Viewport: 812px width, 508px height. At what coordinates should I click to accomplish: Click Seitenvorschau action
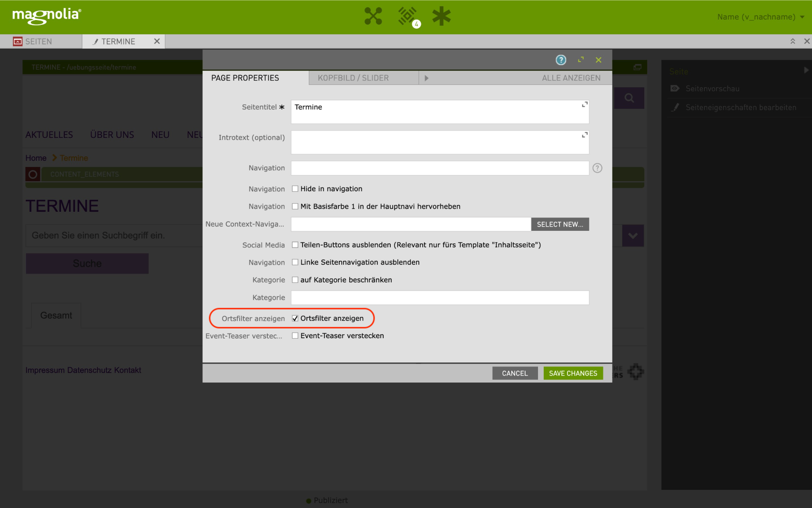pyautogui.click(x=712, y=88)
